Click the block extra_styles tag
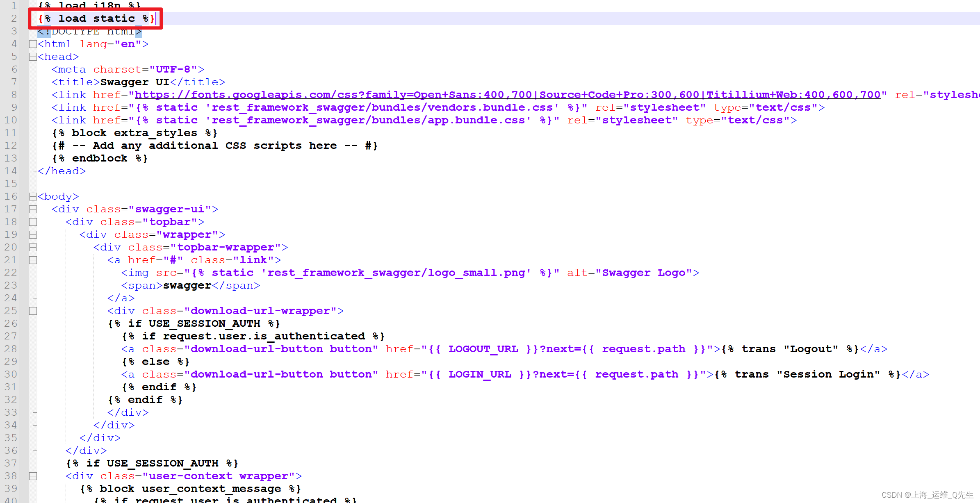This screenshot has width=980, height=503. pyautogui.click(x=134, y=133)
